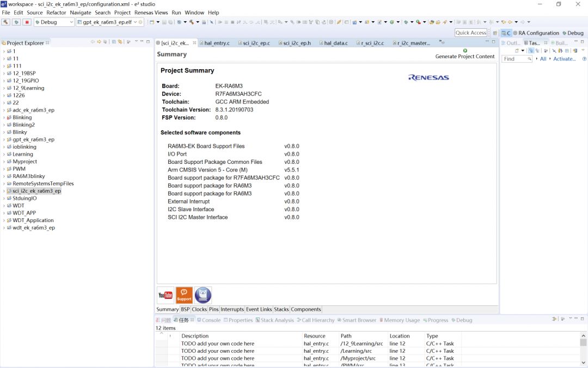Screen dimensions: 588x368
Task: Switch to the Pins configuration tab
Action: tap(214, 310)
